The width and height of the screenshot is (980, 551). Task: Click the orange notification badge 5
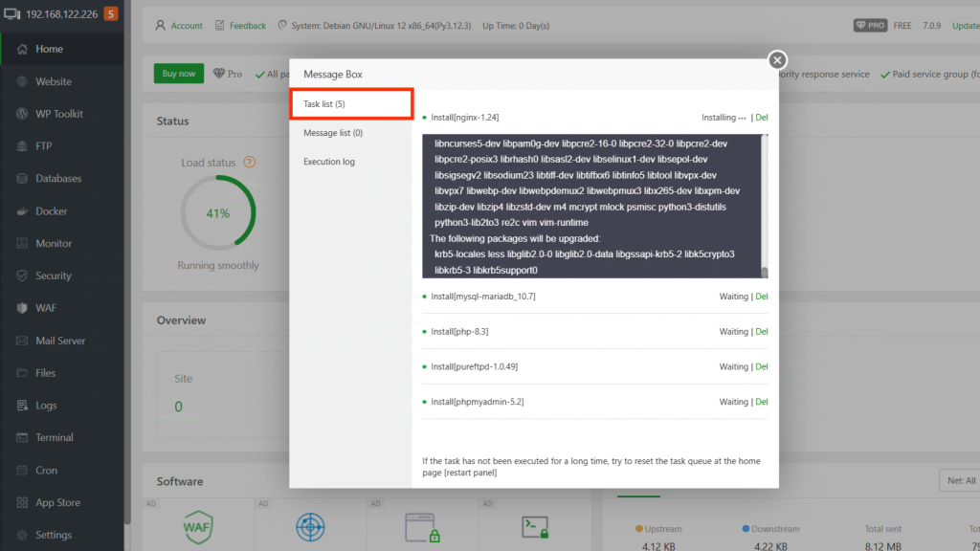click(x=111, y=13)
